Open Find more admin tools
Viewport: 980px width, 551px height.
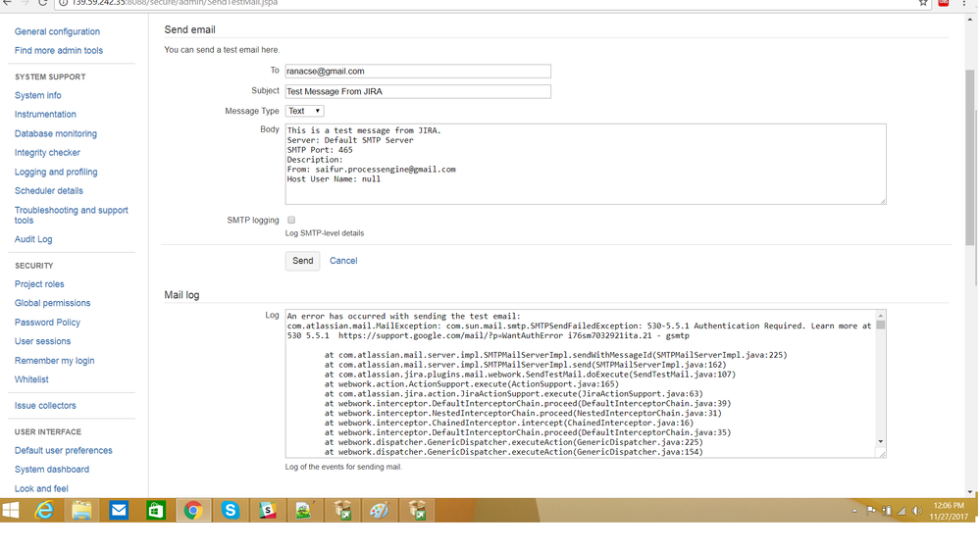tap(59, 51)
